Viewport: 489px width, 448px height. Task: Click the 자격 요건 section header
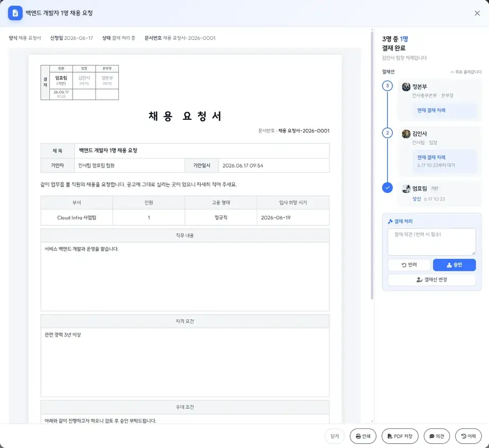click(185, 321)
